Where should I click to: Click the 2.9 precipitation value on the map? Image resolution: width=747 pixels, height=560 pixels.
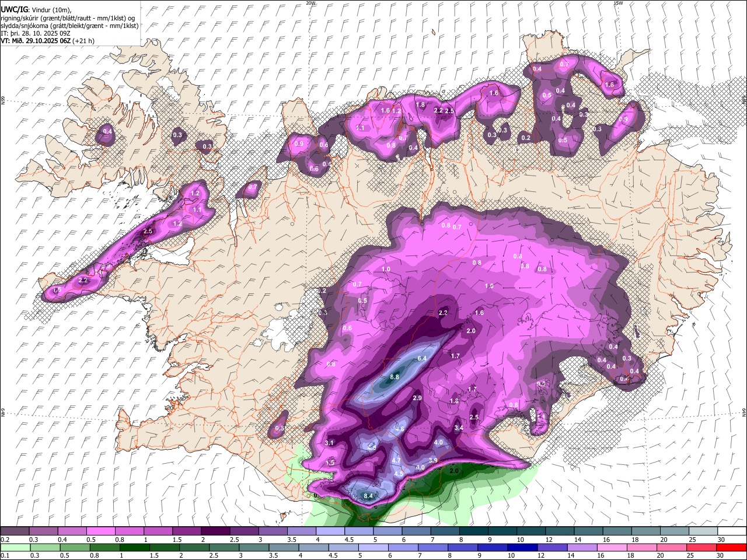point(417,398)
